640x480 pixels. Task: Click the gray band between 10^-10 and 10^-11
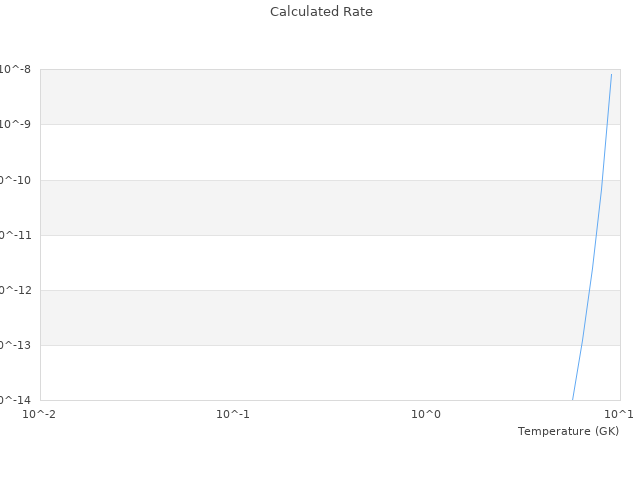click(300, 207)
